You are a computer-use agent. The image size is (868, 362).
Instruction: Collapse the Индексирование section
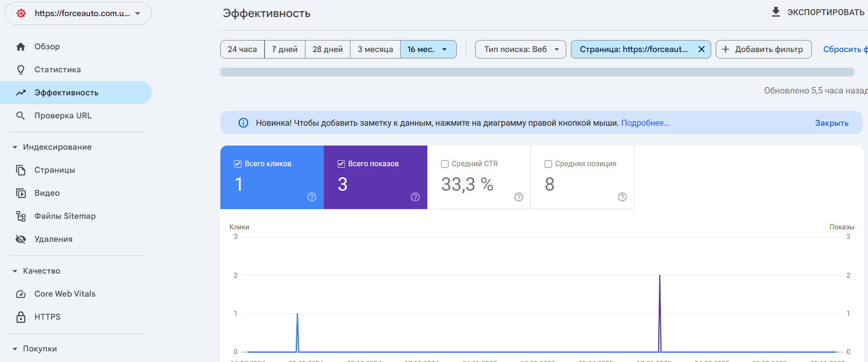pos(15,147)
